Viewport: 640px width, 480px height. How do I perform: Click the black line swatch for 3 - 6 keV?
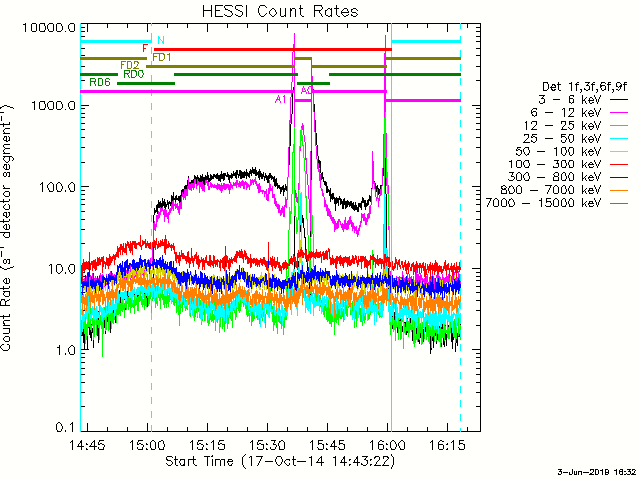(x=619, y=99)
